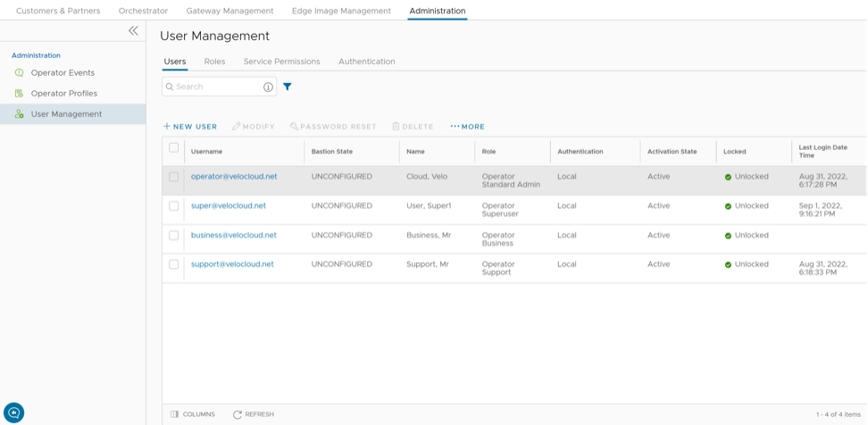This screenshot has height=425, width=868.
Task: Collapse the left sidebar with double chevron
Action: pos(133,31)
